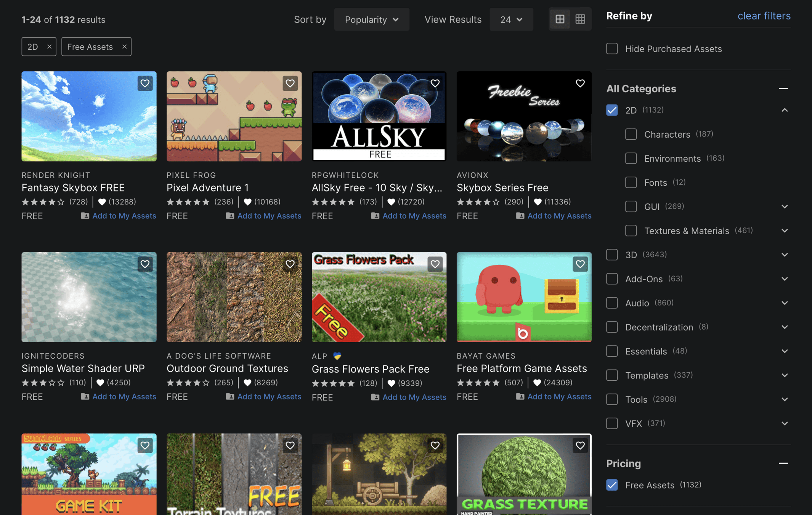
Task: Remove the Free Assets filter tag
Action: [124, 47]
